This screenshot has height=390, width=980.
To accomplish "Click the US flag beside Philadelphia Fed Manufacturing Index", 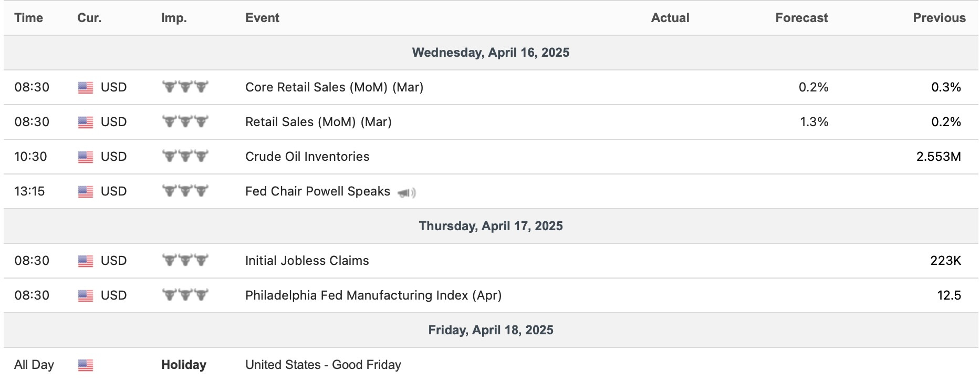I will 85,296.
